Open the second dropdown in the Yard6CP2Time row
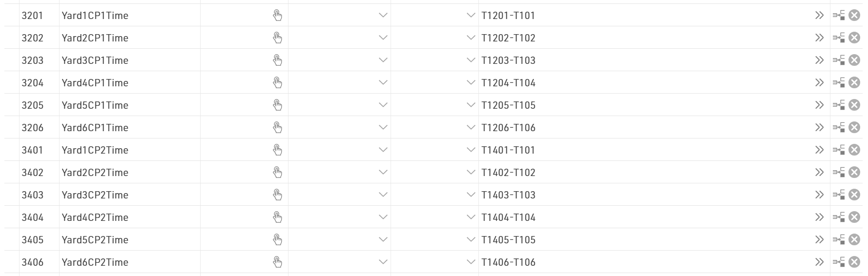Viewport: 868px width, 276px height. 471,262
